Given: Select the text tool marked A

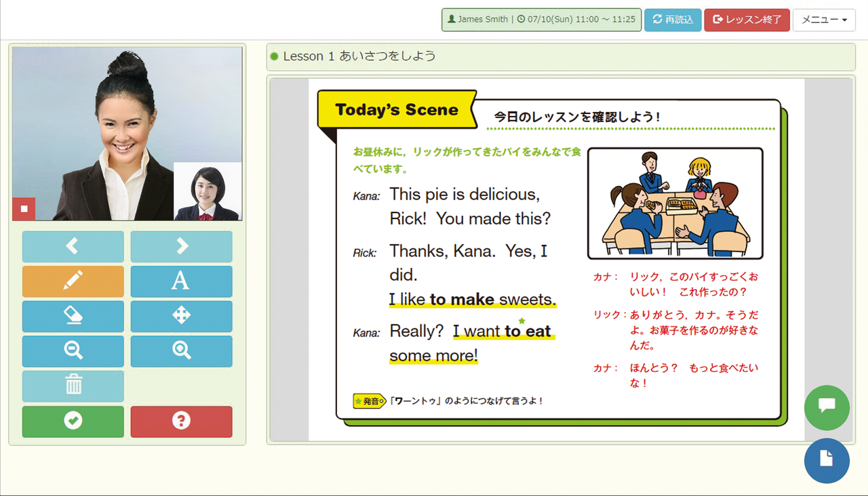Looking at the screenshot, I should pyautogui.click(x=181, y=282).
